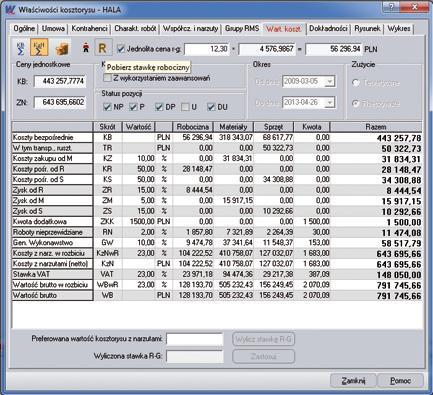
Task: Select the Koszty pośr. od R row
Action: coord(52,169)
